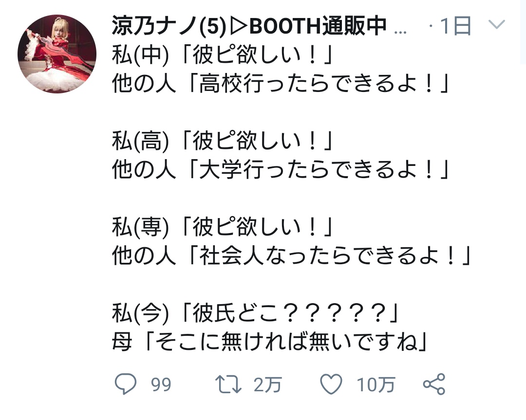Screen dimensions: 526x420
Task: Like the tweet with the heart icon
Action: 331,384
